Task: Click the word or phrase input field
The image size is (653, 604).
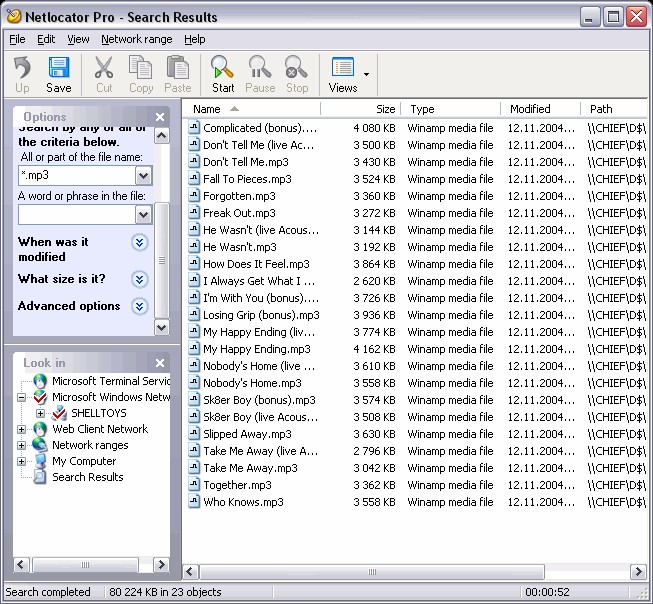Action: point(77,215)
